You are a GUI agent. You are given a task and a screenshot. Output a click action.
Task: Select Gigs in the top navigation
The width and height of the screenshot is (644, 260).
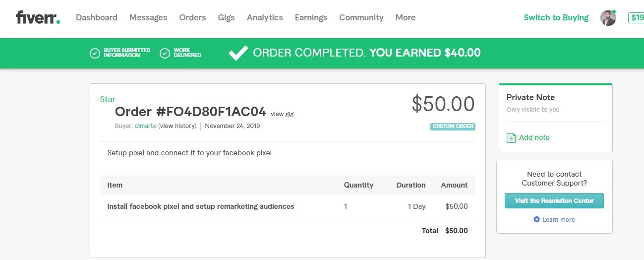coord(226,17)
